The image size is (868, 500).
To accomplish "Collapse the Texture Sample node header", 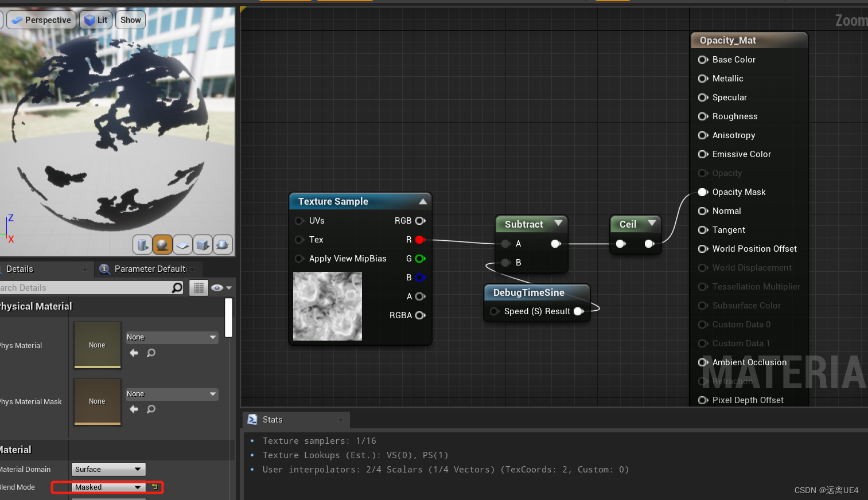I will [x=423, y=201].
